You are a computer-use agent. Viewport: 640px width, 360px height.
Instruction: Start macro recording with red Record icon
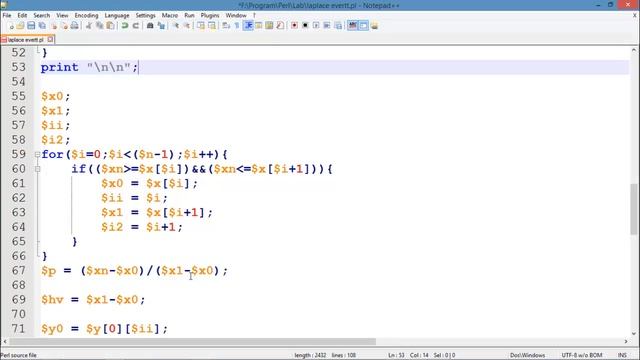(294, 26)
